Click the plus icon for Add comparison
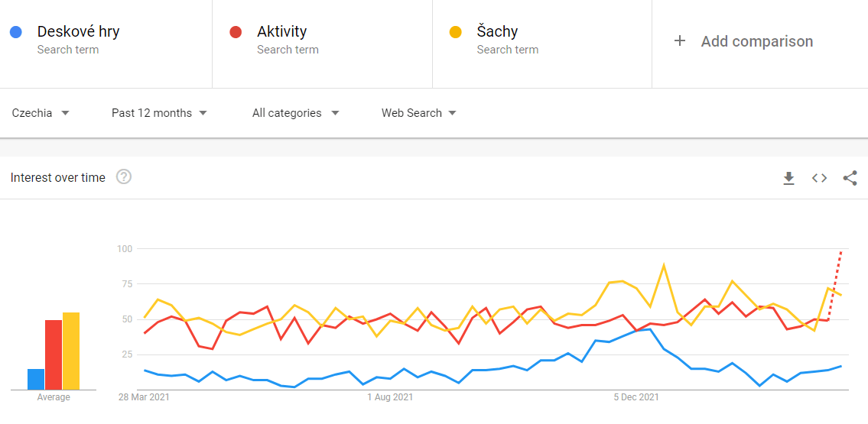The height and width of the screenshot is (424, 868). click(x=680, y=41)
